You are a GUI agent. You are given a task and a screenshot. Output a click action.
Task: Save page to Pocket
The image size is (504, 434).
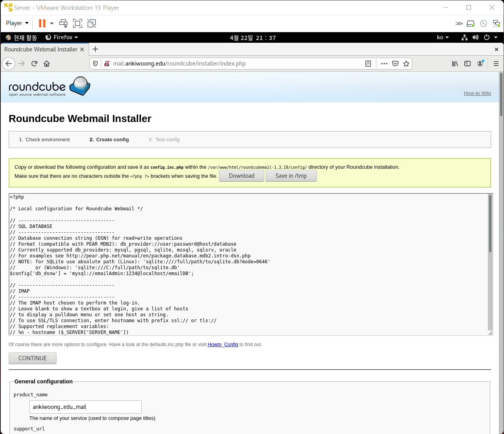(x=395, y=64)
